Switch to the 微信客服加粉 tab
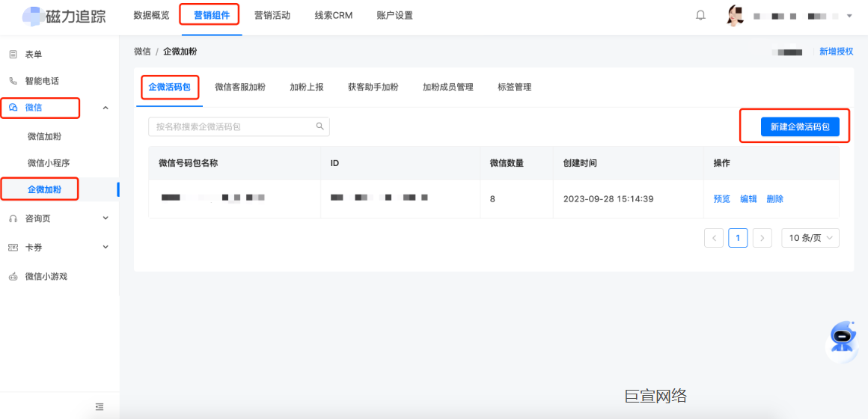 pos(240,88)
